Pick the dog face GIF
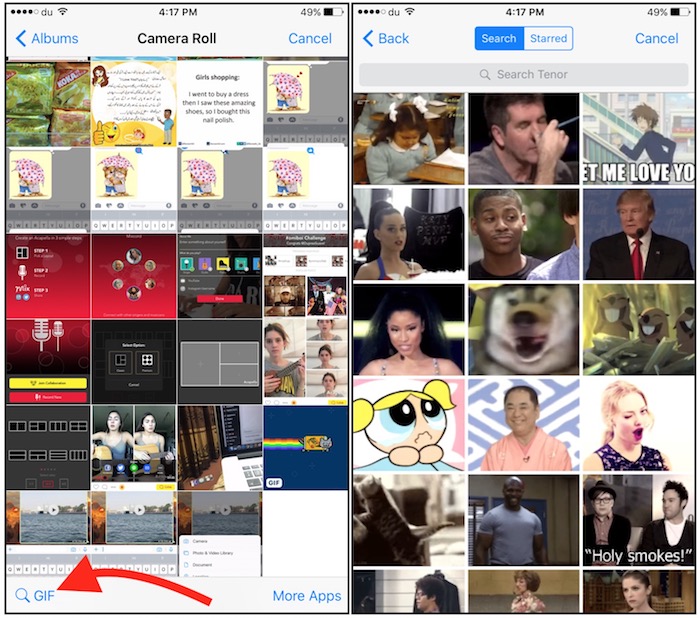Viewport: 700px width, 618px height. tap(524, 330)
